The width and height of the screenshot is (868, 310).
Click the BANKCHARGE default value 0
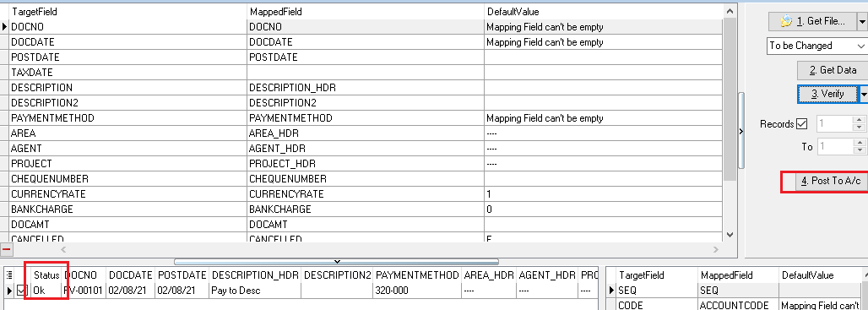click(x=603, y=209)
